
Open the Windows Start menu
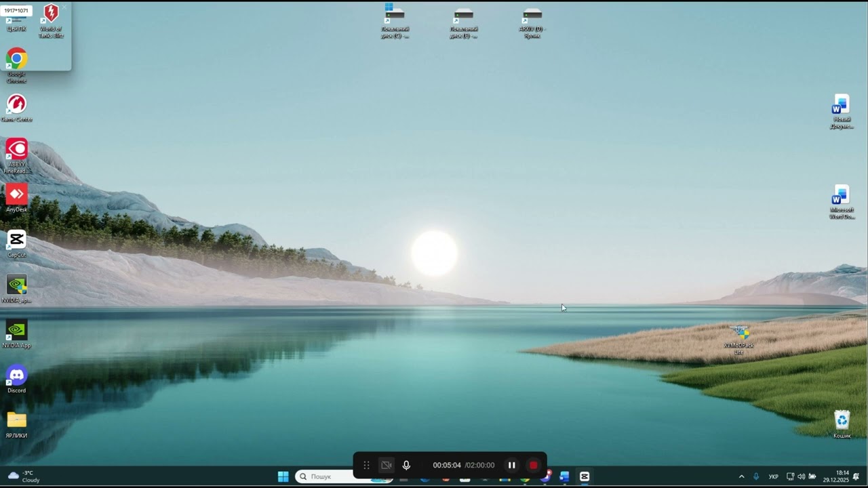[283, 476]
